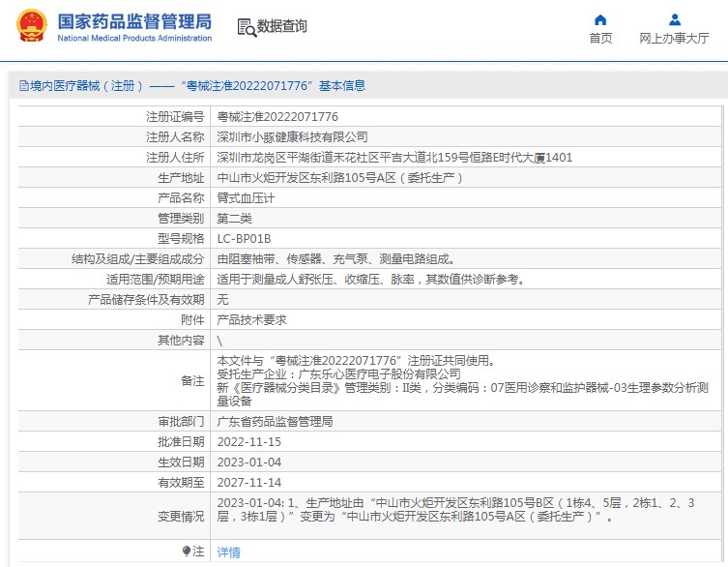Select effective date 2023-01-04

pos(249,463)
